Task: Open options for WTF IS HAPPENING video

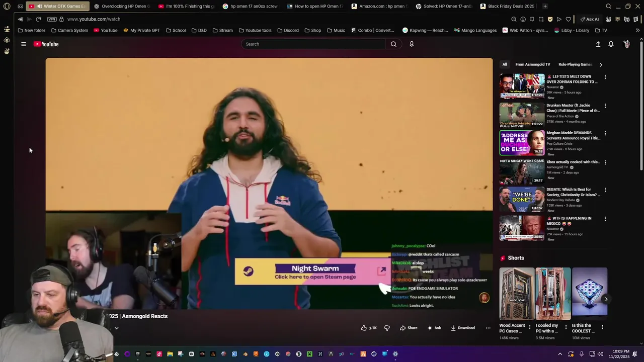Action: point(605,219)
